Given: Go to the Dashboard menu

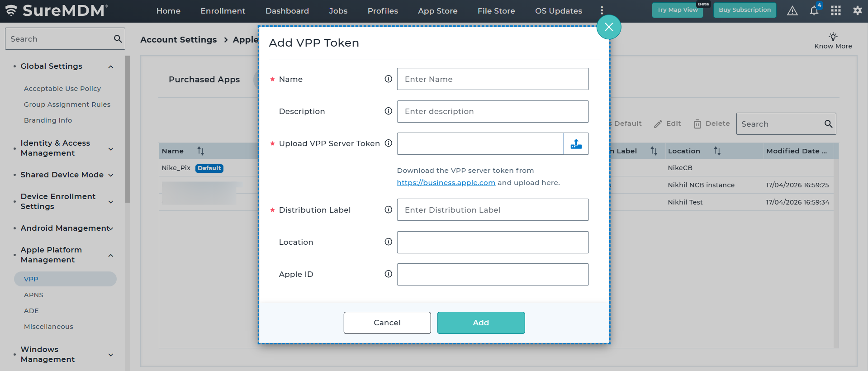Looking at the screenshot, I should 287,11.
